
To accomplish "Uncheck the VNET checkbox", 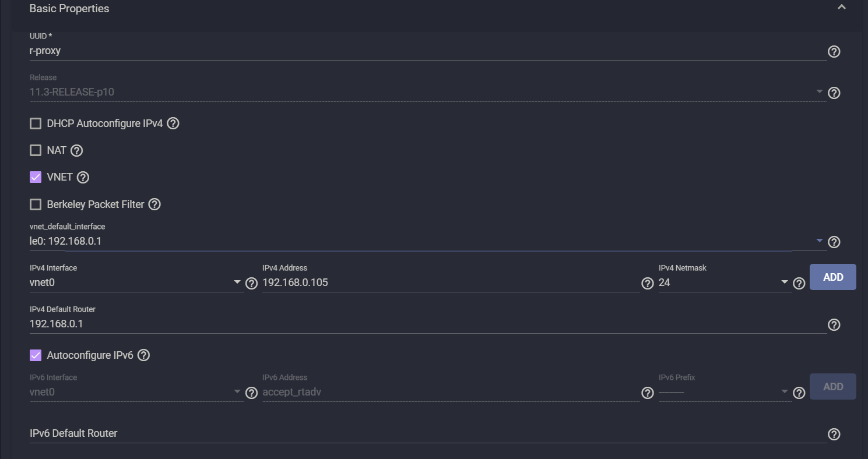I will click(36, 177).
